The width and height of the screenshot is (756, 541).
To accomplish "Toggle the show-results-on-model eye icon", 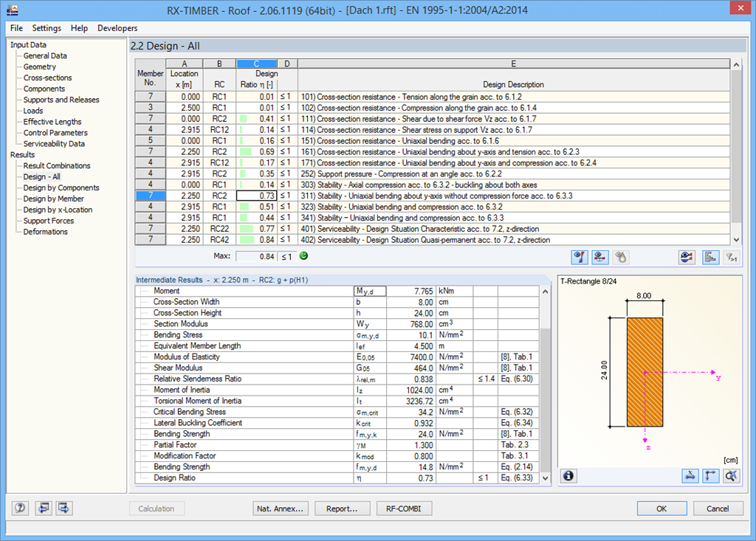I will (686, 257).
